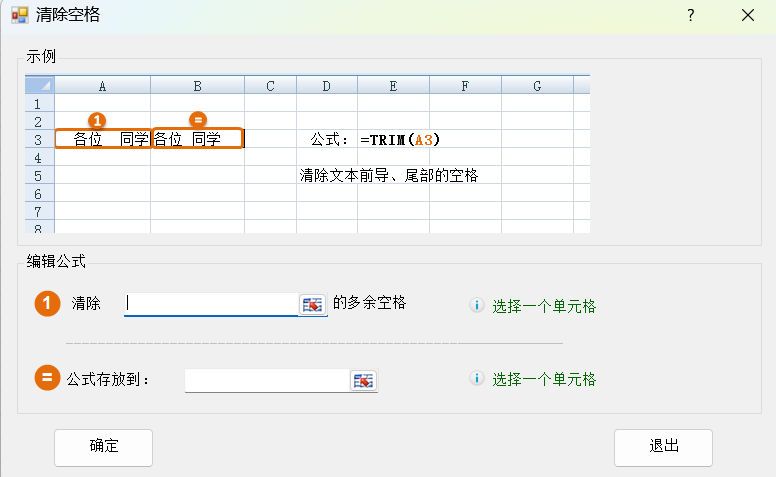Click the range picker icon beside the 清除 field
This screenshot has height=477, width=776.
[x=313, y=304]
